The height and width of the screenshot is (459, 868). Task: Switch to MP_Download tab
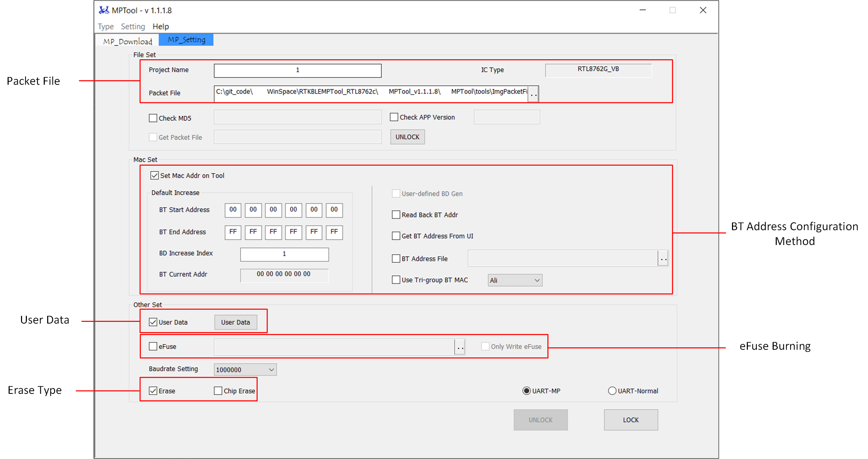pos(127,41)
